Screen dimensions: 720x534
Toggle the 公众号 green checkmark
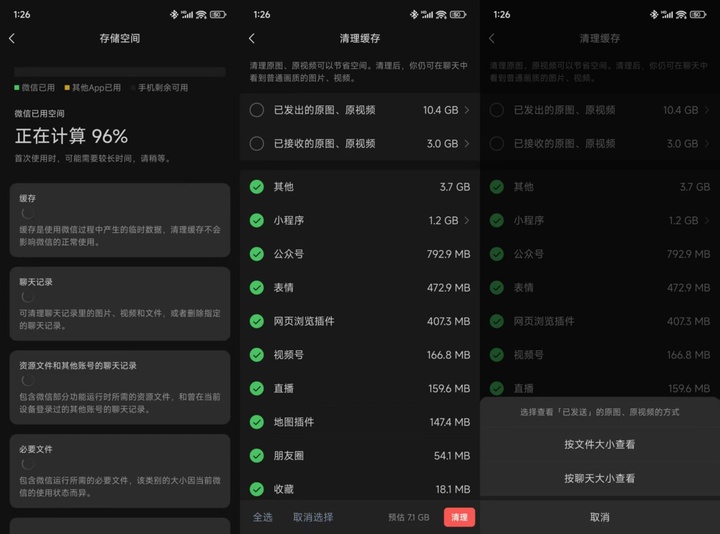click(257, 254)
